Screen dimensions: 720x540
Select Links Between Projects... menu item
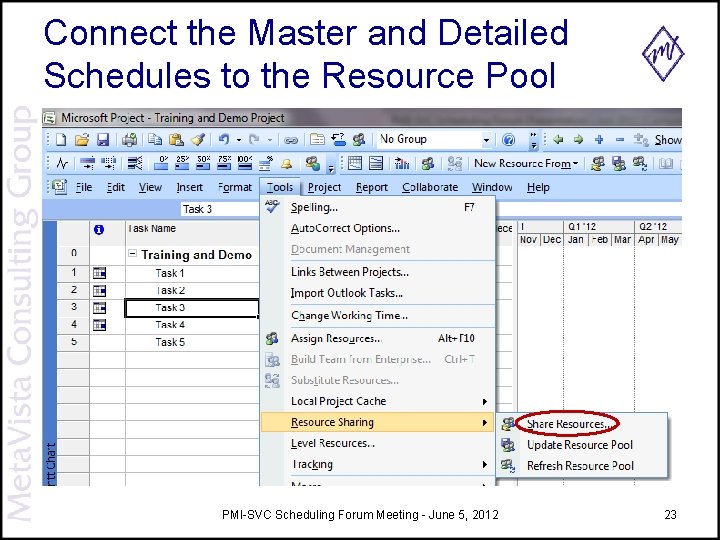pyautogui.click(x=378, y=272)
